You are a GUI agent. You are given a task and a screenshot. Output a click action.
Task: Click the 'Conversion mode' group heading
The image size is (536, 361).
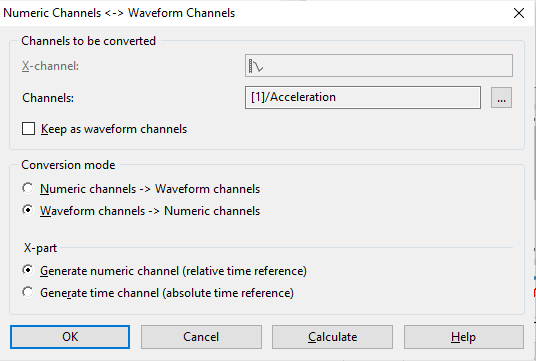tap(68, 165)
